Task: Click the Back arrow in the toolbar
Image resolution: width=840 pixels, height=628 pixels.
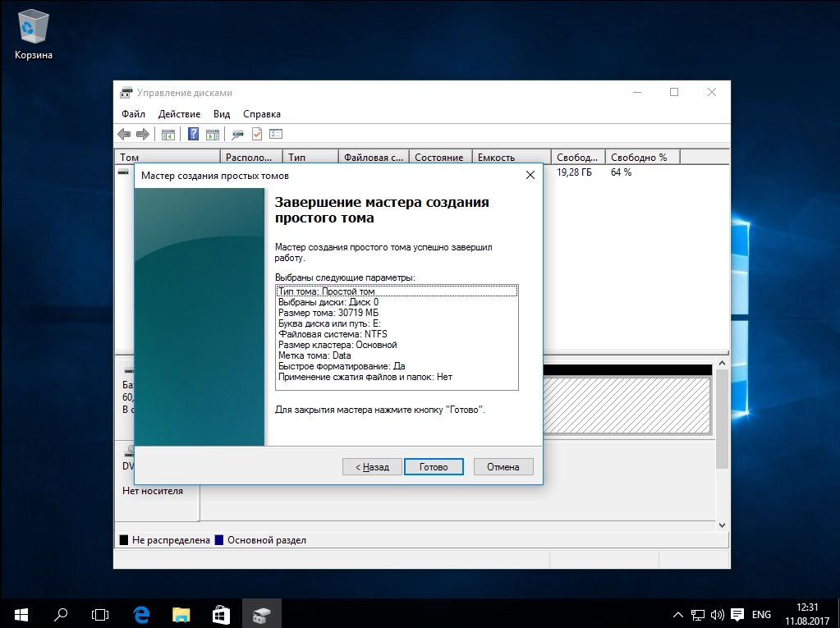Action: [x=124, y=135]
